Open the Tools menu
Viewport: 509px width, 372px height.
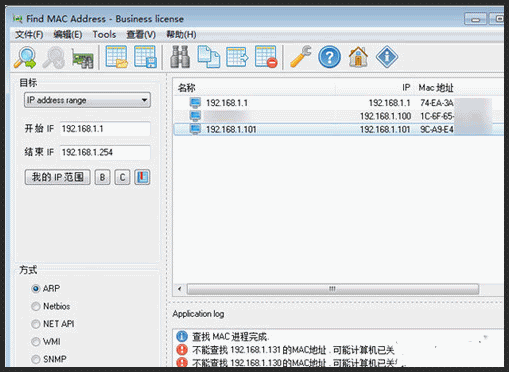(104, 34)
